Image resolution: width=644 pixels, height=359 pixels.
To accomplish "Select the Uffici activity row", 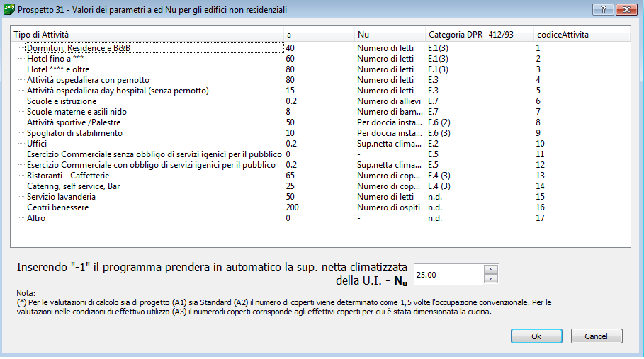I will coord(37,144).
